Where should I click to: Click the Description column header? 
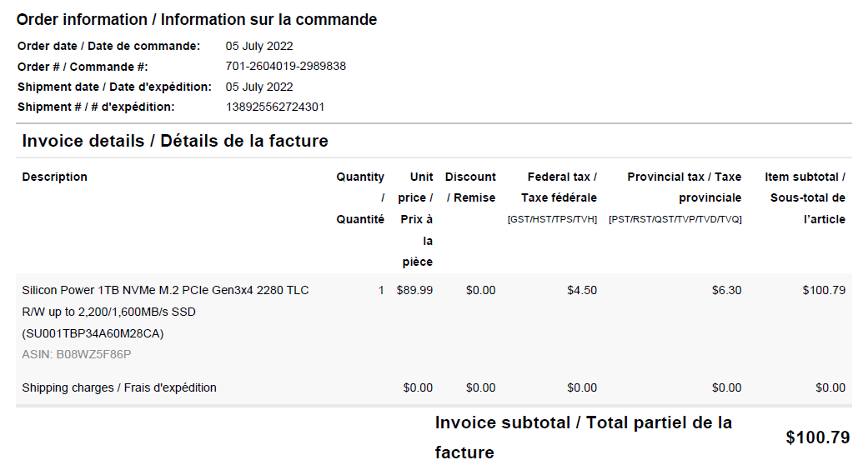55,177
